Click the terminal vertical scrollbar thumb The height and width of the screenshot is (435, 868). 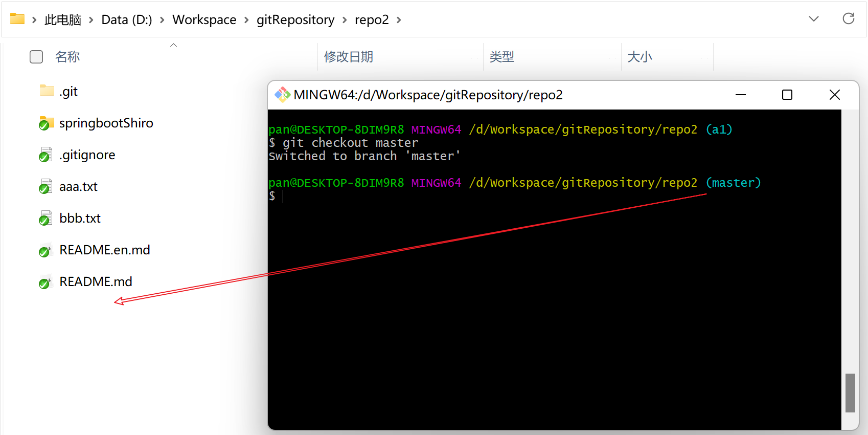(x=850, y=393)
